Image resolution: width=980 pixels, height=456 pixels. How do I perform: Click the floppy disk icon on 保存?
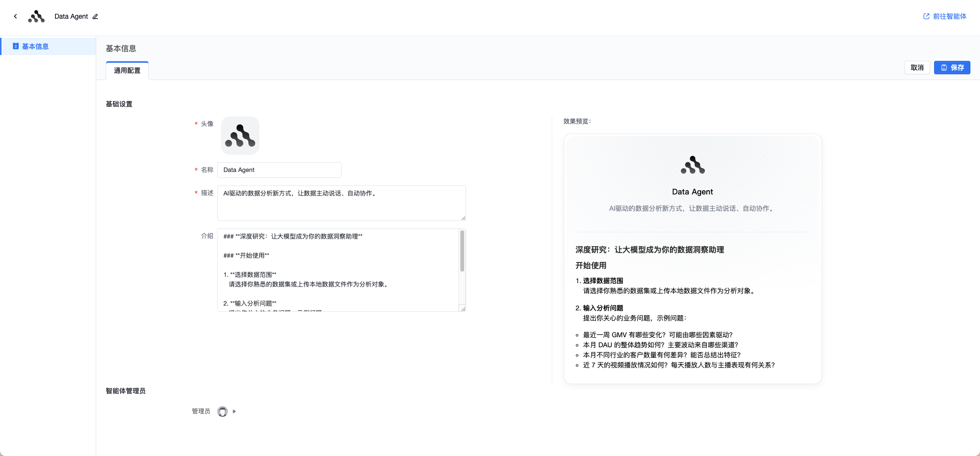pos(944,68)
